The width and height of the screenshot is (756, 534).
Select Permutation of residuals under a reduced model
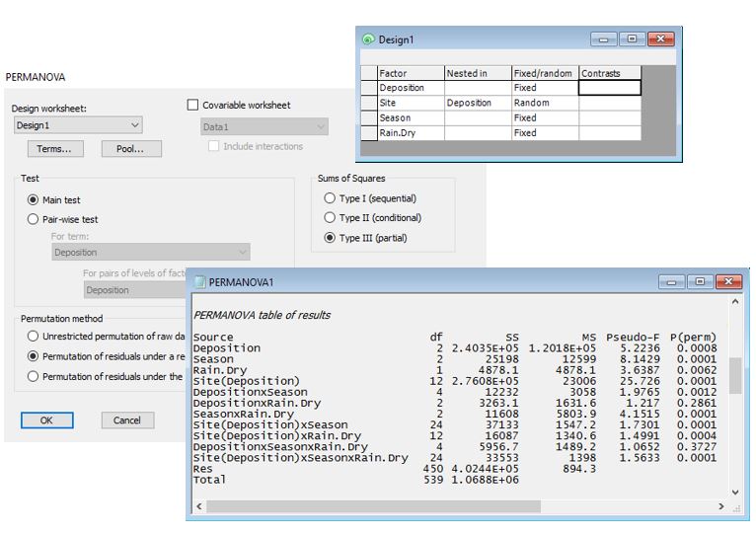coord(33,356)
